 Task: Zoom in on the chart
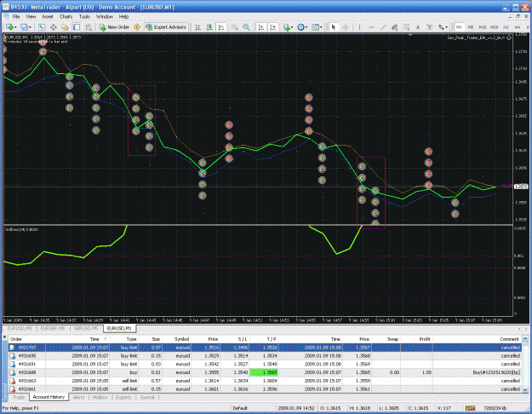234,27
